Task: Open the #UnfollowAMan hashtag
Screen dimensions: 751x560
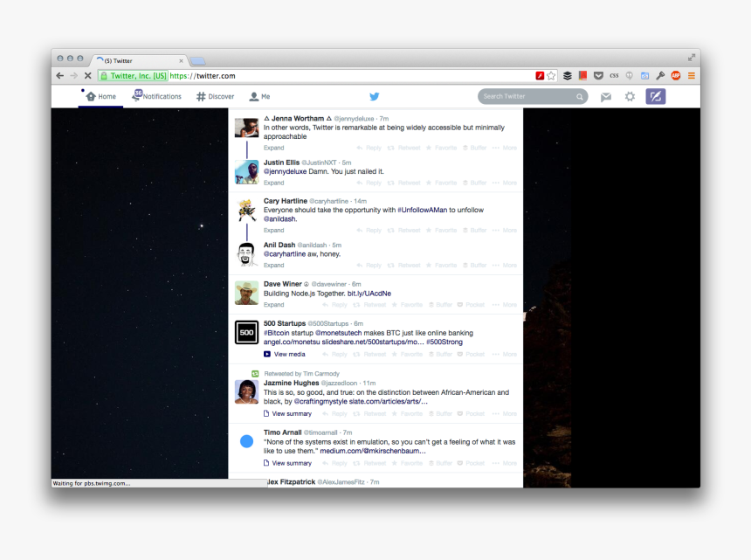Action: 422,210
